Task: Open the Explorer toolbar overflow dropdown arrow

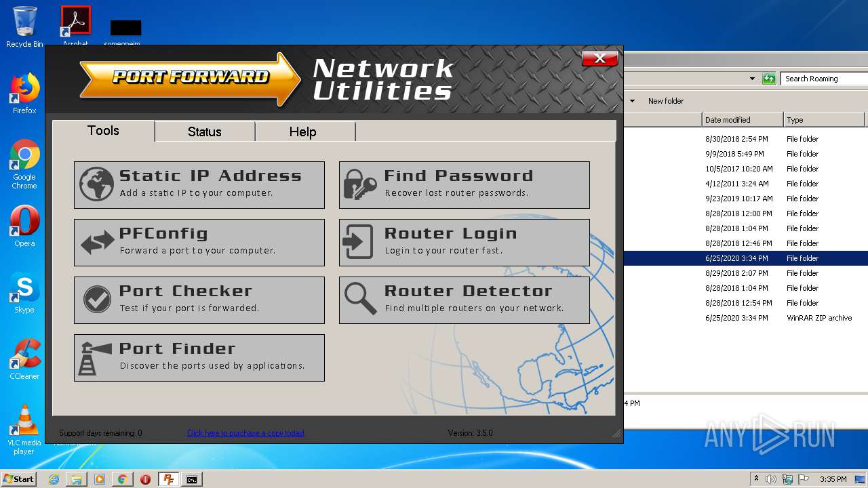Action: pyautogui.click(x=632, y=101)
